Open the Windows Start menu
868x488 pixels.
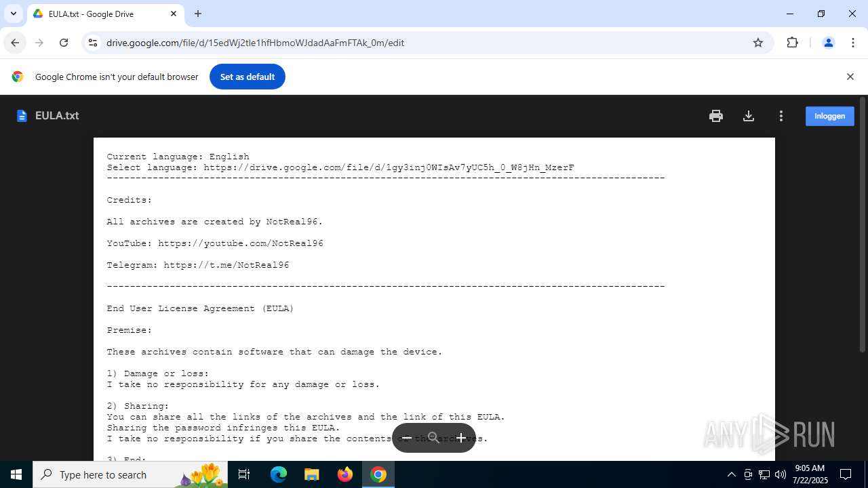pos(16,474)
